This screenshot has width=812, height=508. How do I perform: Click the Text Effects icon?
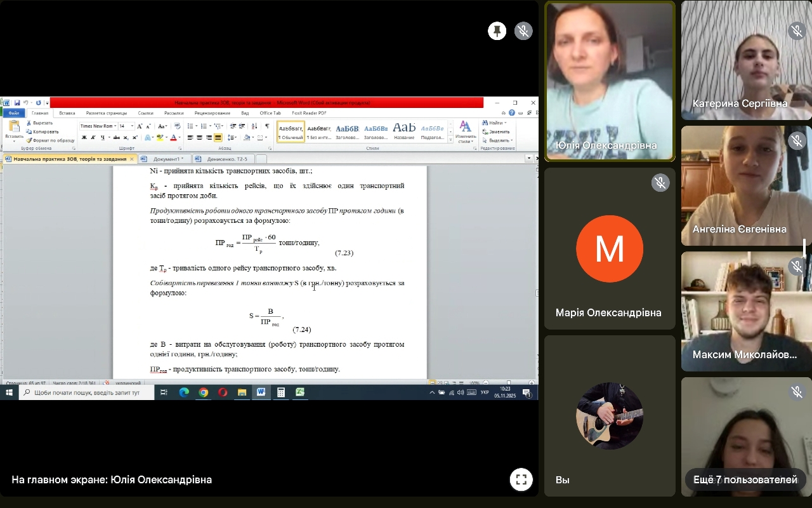[148, 137]
